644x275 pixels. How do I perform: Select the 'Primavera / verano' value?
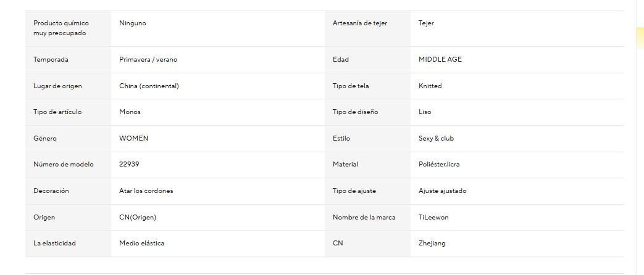click(148, 60)
